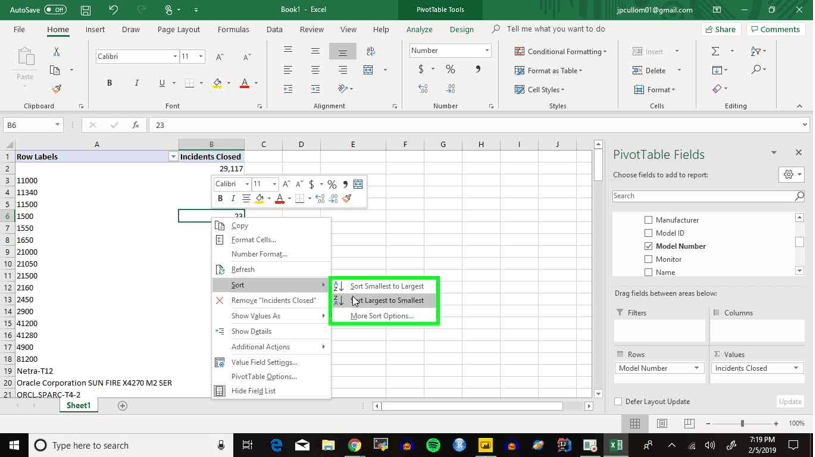Open the ribbon font size dropdown
Screen dimensions: 815x457
click(201, 57)
